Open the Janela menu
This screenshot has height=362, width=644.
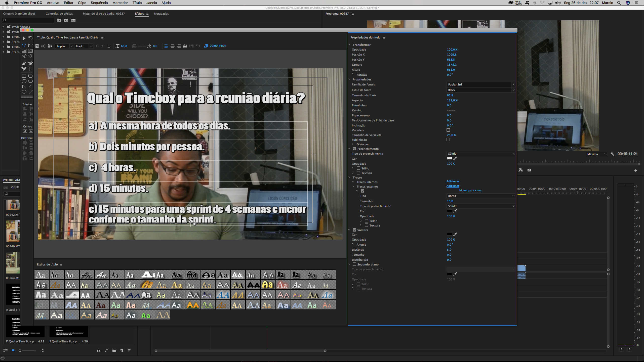pos(152,3)
